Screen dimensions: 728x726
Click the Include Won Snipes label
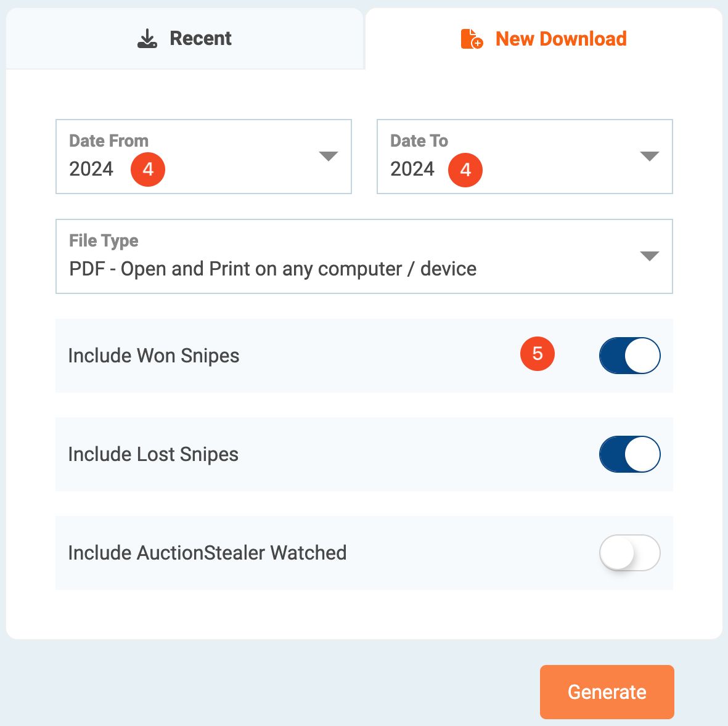coord(153,356)
